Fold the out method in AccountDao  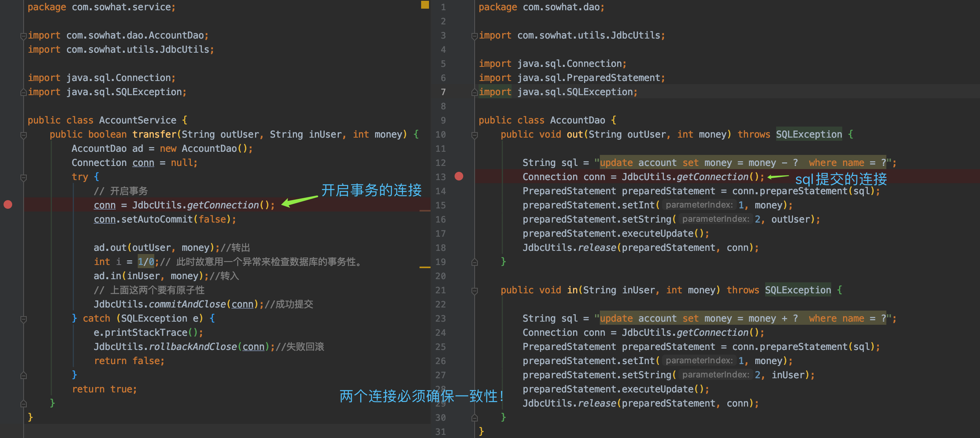(474, 135)
